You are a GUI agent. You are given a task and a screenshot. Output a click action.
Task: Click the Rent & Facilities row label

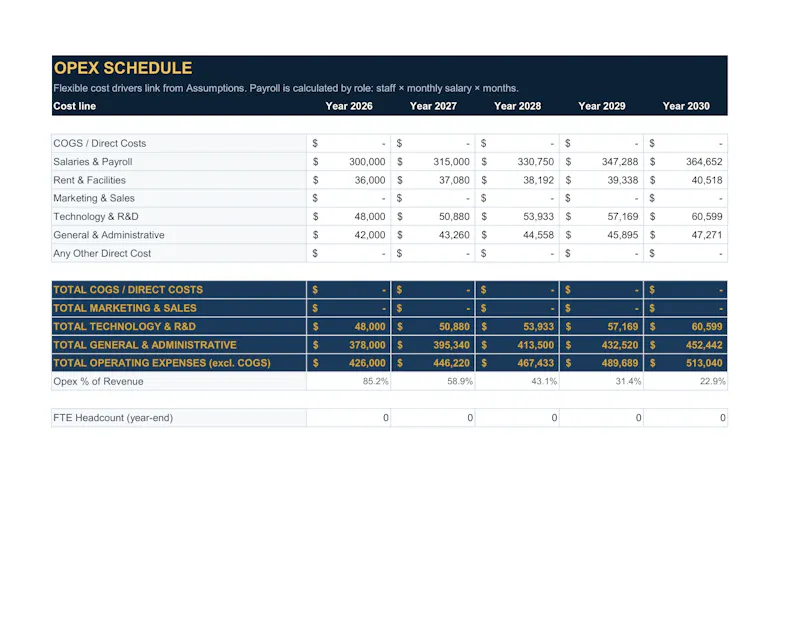[x=89, y=180]
